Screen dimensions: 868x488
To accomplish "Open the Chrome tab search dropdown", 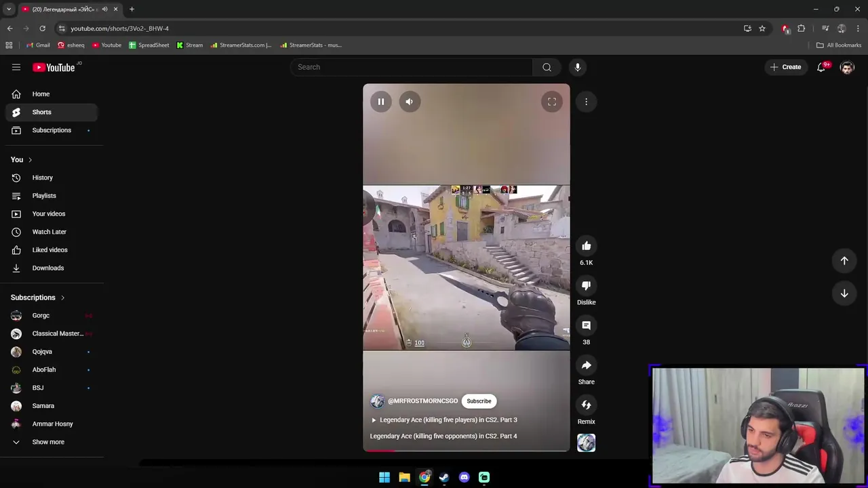I will click(x=9, y=9).
